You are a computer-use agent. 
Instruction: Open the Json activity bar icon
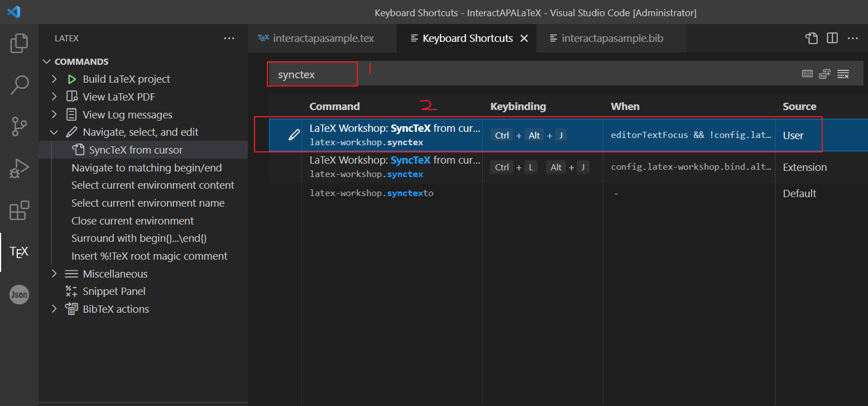tap(20, 294)
